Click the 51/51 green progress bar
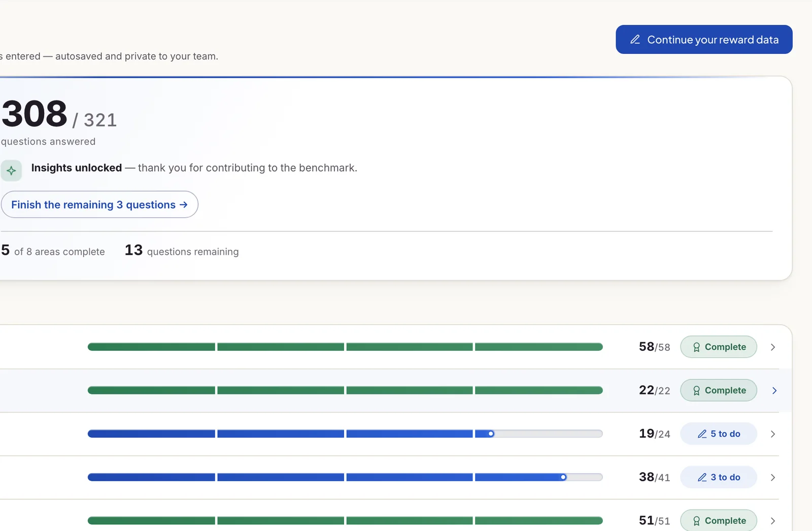 click(x=345, y=520)
